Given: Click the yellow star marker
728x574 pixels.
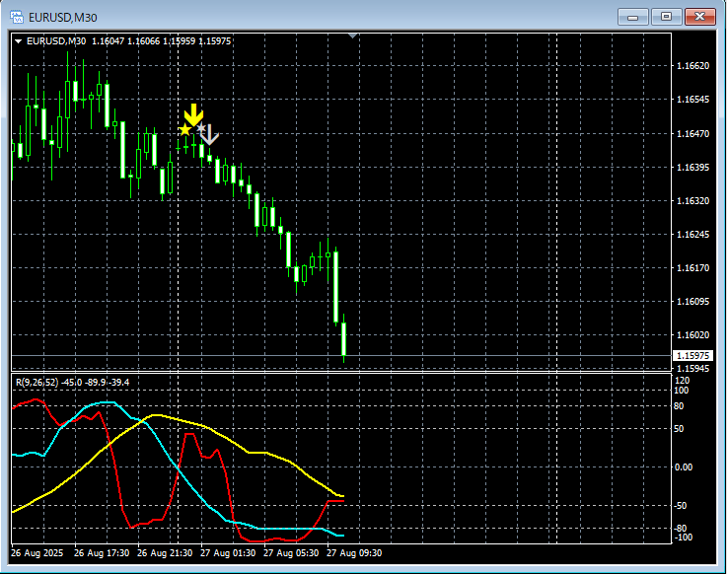Looking at the screenshot, I should click(x=184, y=129).
